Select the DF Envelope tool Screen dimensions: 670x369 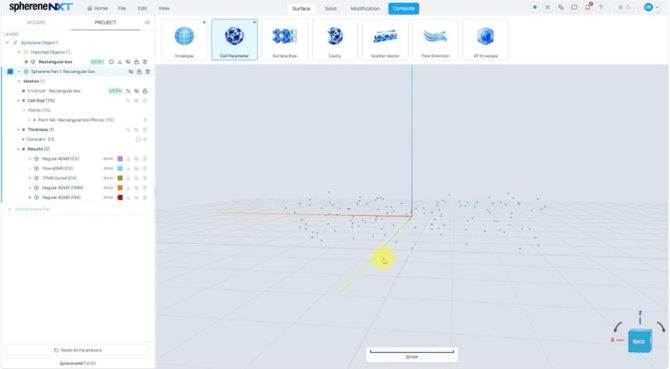pyautogui.click(x=485, y=39)
